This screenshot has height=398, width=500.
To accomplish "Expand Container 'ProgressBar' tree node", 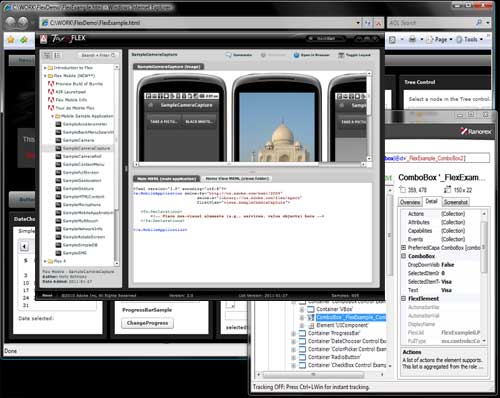I will [294, 333].
